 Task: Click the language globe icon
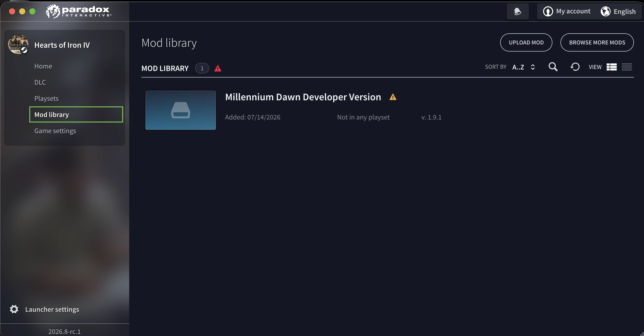tap(605, 11)
